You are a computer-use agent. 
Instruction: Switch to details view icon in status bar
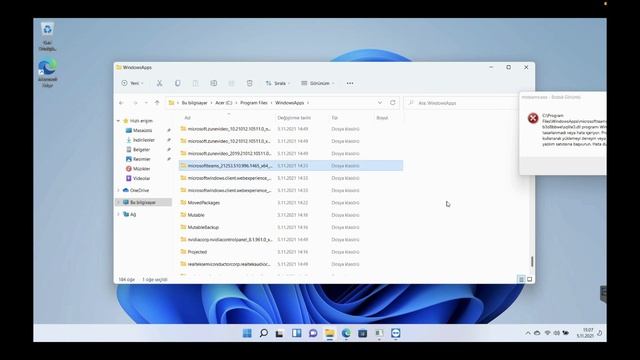521,280
